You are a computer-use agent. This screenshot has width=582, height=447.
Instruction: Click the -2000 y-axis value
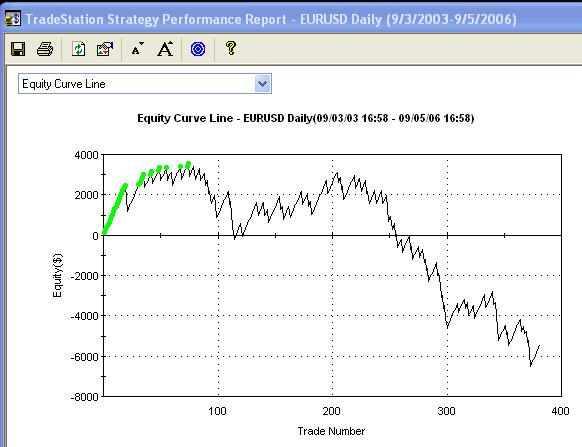click(85, 276)
